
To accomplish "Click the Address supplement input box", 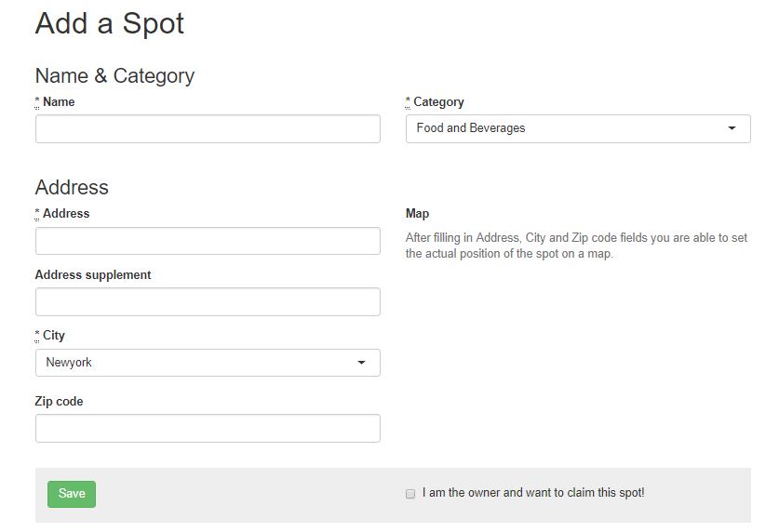I will pyautogui.click(x=208, y=301).
